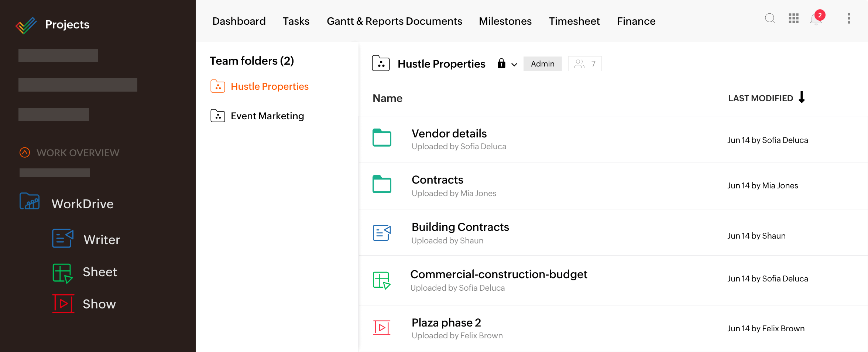Collapse the Work Overview section
Screen dimensions: 868x352
pos(24,152)
